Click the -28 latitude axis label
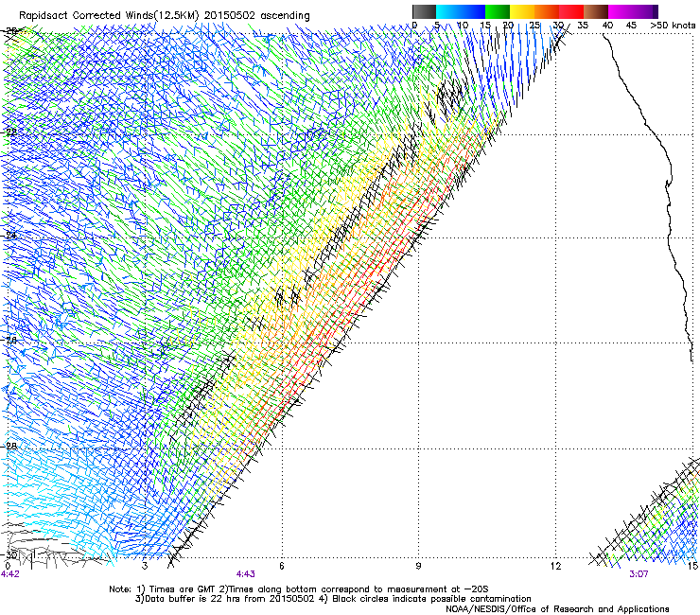 pos(9,447)
